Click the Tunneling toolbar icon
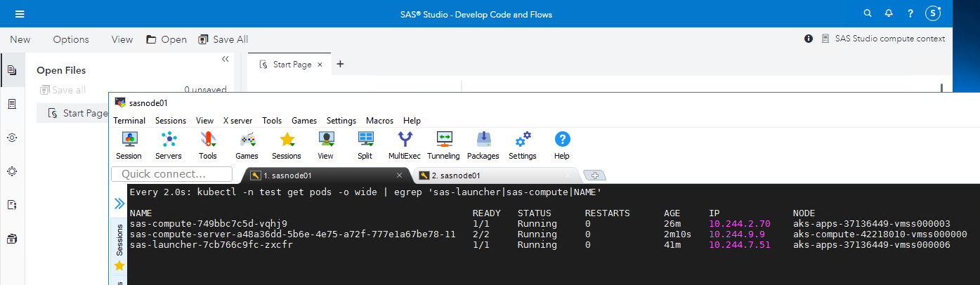Image resolution: width=980 pixels, height=285 pixels. point(444,145)
